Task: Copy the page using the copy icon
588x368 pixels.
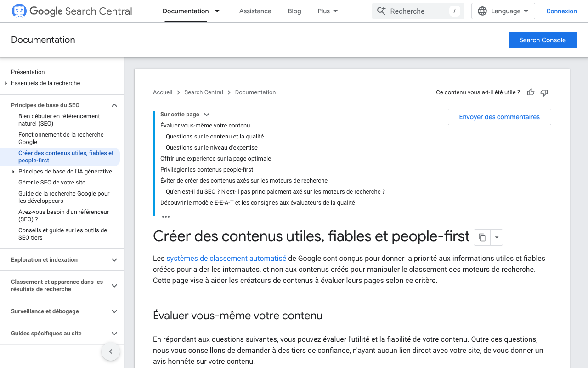Action: pyautogui.click(x=482, y=237)
